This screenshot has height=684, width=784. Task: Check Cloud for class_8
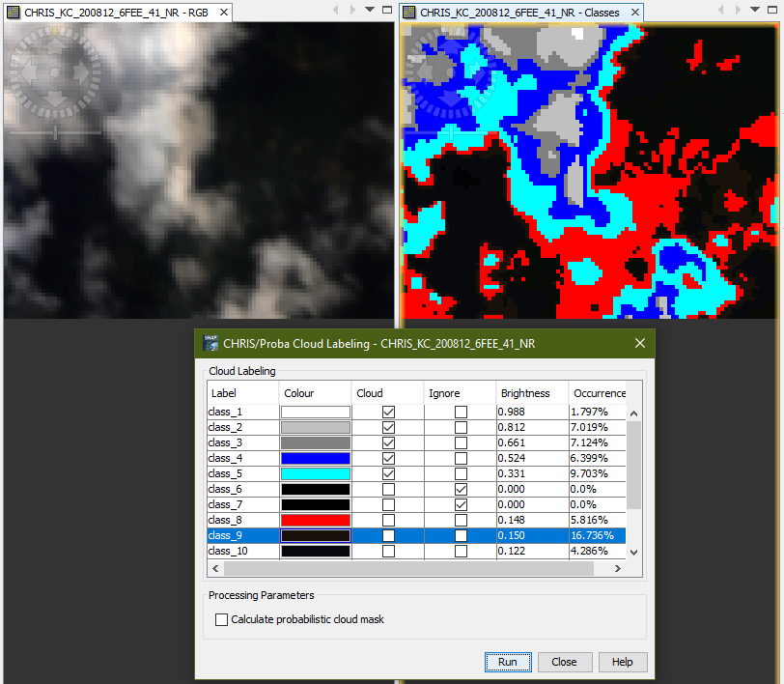388,520
